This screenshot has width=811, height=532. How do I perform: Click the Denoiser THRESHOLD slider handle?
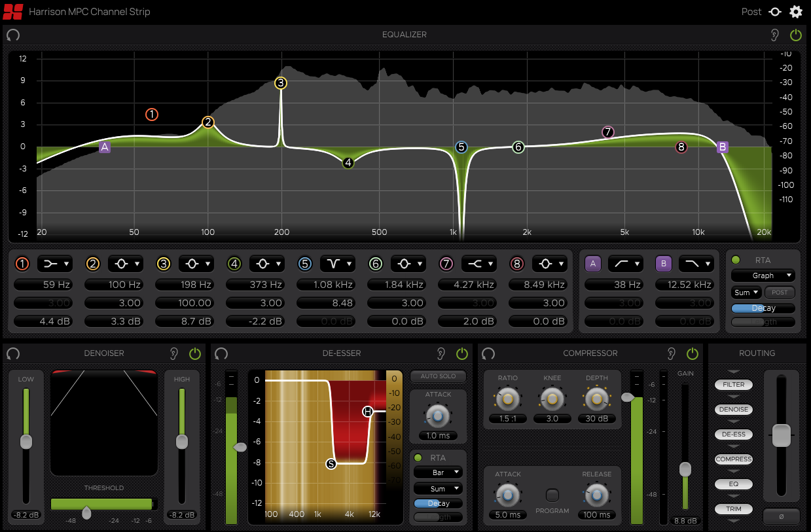tap(86, 512)
